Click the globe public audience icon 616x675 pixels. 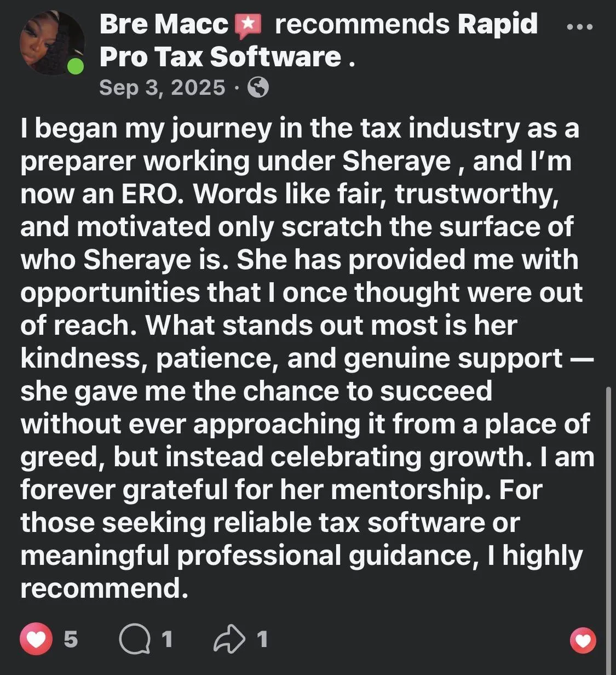258,87
